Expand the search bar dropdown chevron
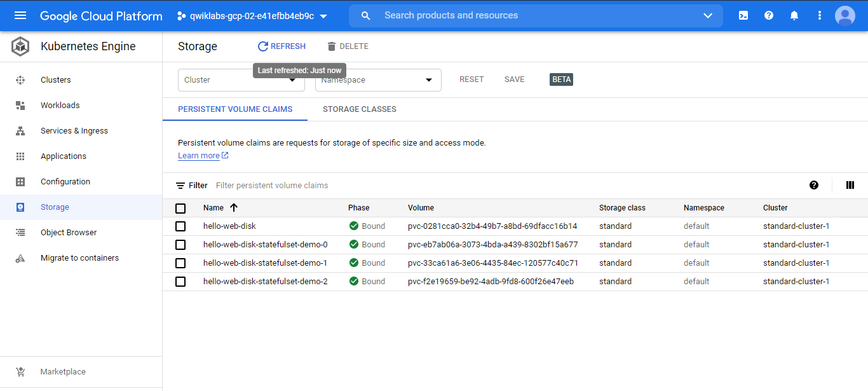This screenshot has width=868, height=391. point(708,16)
